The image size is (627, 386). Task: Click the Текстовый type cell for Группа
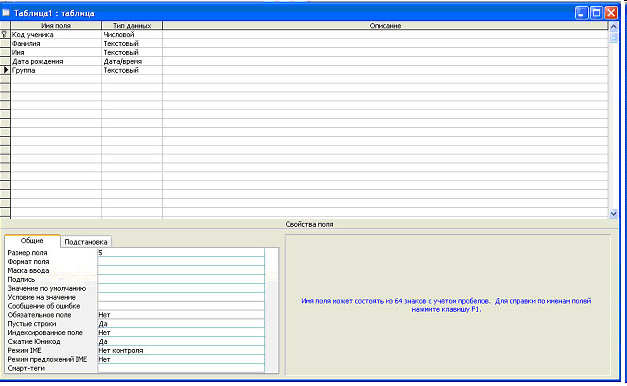click(132, 70)
